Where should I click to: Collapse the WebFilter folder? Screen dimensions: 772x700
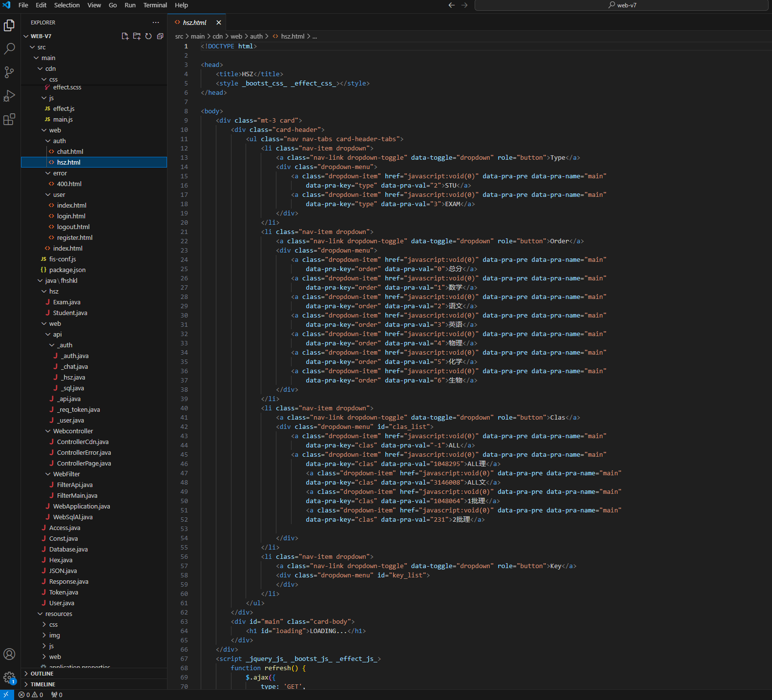[94, 474]
